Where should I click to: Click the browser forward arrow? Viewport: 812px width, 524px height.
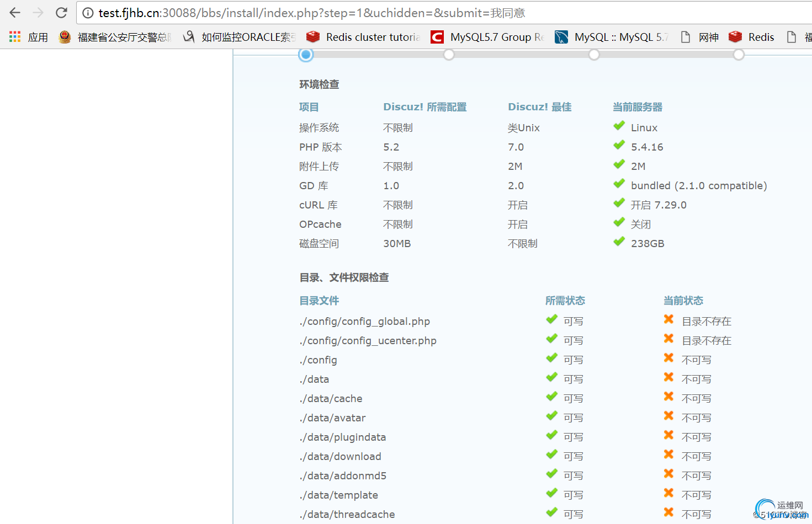[38, 12]
